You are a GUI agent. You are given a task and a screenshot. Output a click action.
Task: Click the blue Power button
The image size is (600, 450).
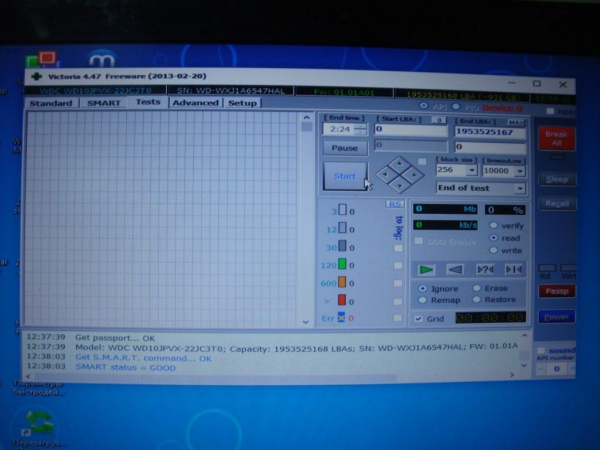pyautogui.click(x=556, y=317)
